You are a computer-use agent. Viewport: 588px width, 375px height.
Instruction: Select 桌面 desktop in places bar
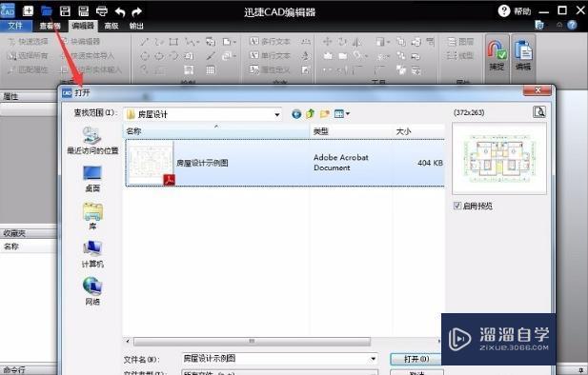pos(92,179)
